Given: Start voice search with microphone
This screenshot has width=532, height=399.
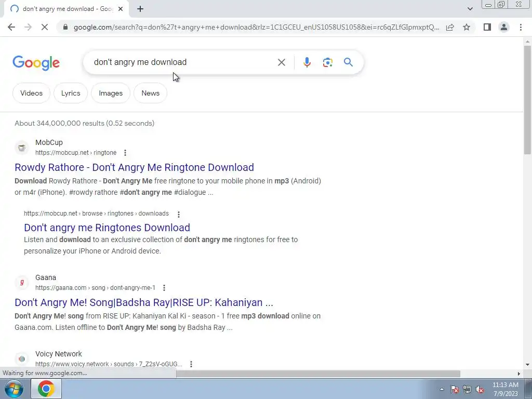Looking at the screenshot, I should pos(307,62).
